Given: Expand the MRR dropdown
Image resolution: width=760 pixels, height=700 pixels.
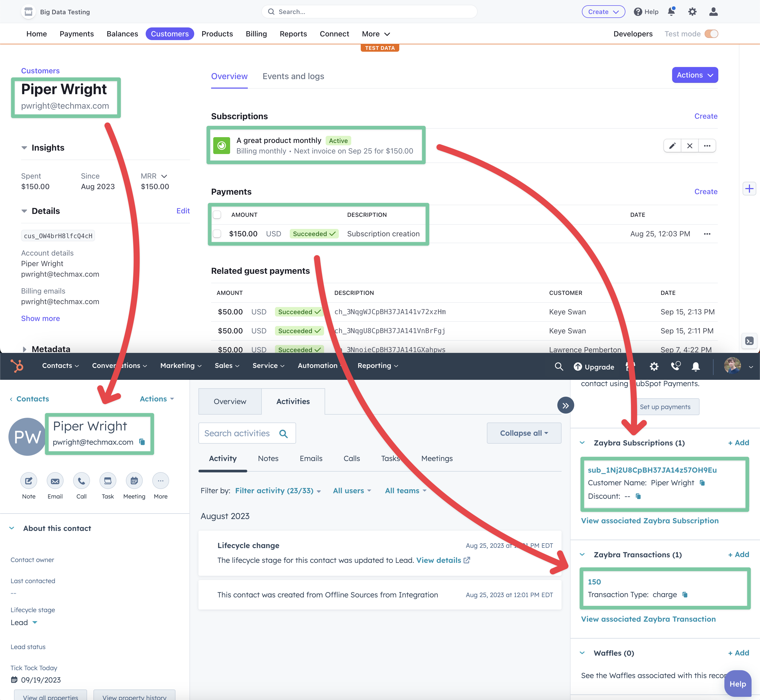Looking at the screenshot, I should (164, 176).
